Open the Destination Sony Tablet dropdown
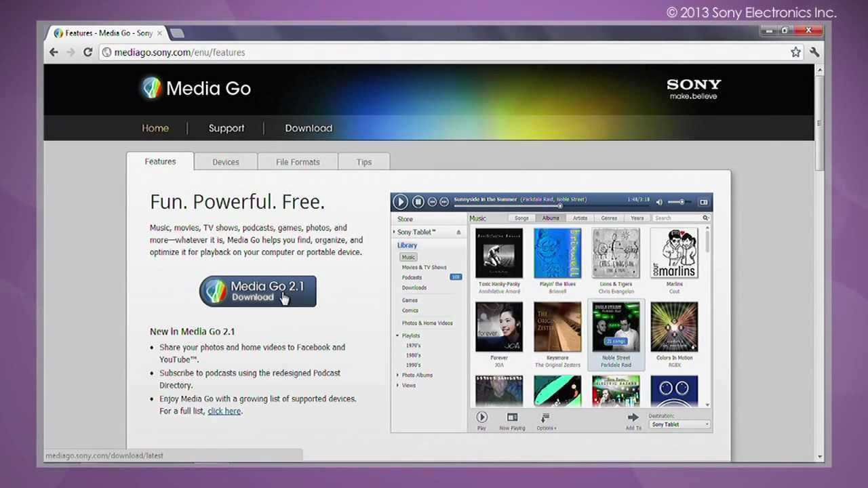Viewport: 868px width, 488px height. [679, 424]
